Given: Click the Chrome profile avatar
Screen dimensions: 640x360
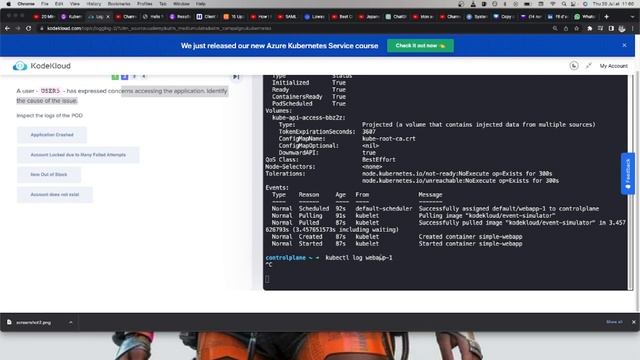Looking at the screenshot, I should click(x=622, y=29).
